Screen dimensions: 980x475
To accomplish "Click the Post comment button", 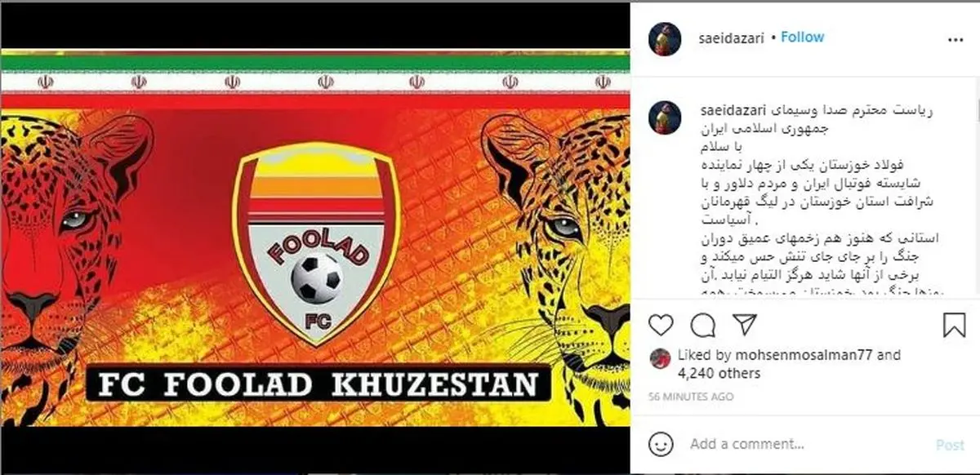I will (x=950, y=445).
